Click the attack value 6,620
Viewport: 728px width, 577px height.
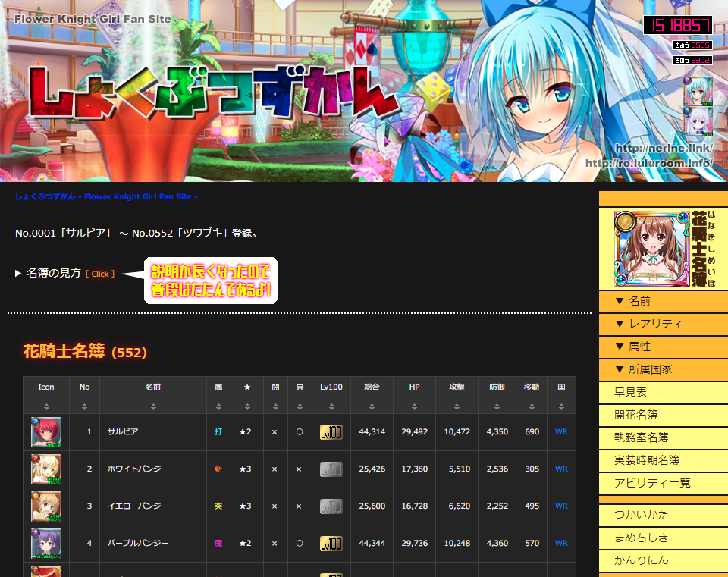point(460,506)
